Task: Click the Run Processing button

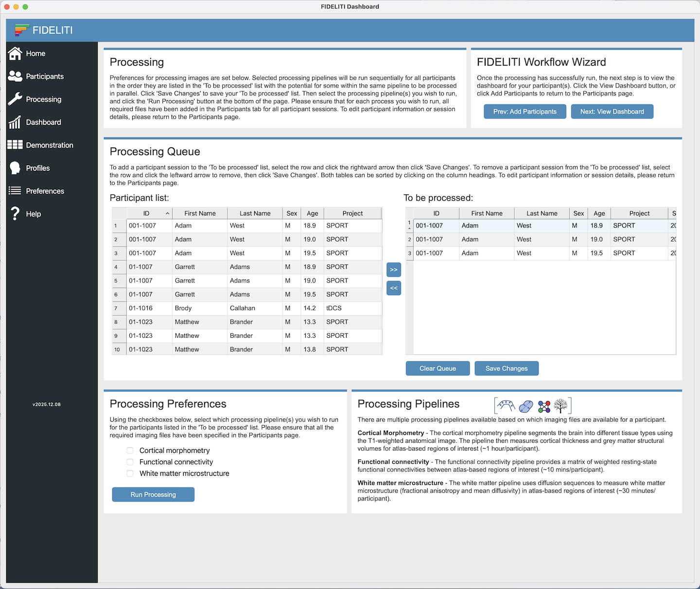Action: point(153,495)
